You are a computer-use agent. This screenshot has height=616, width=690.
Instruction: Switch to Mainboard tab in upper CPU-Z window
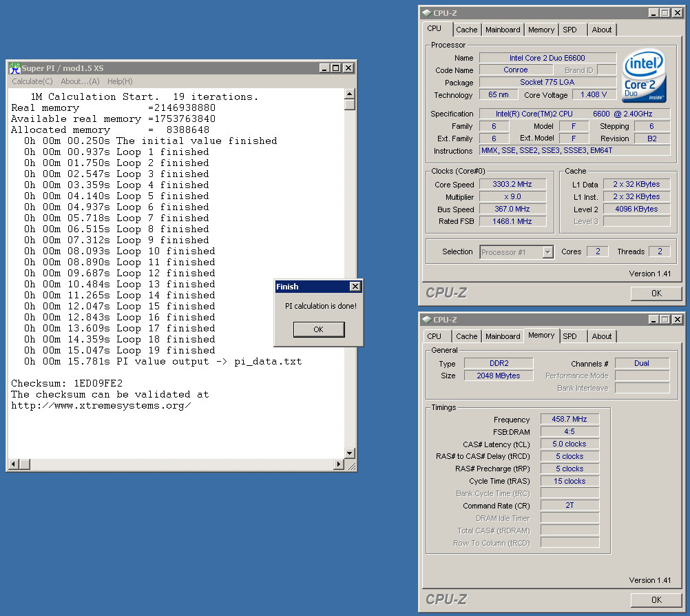tap(503, 30)
